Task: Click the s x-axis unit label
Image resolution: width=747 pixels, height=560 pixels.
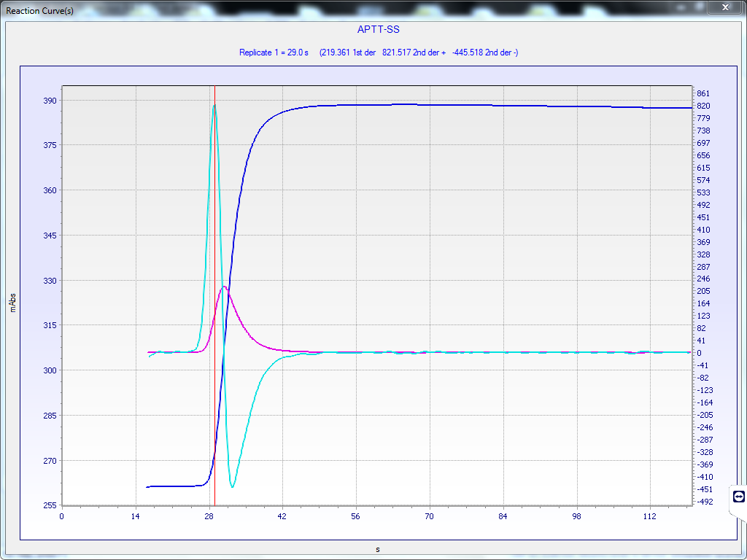Action: pos(377,549)
